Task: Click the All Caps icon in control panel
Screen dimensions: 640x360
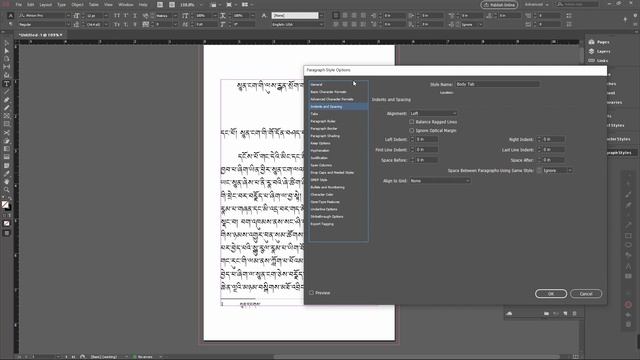Action: pos(117,16)
